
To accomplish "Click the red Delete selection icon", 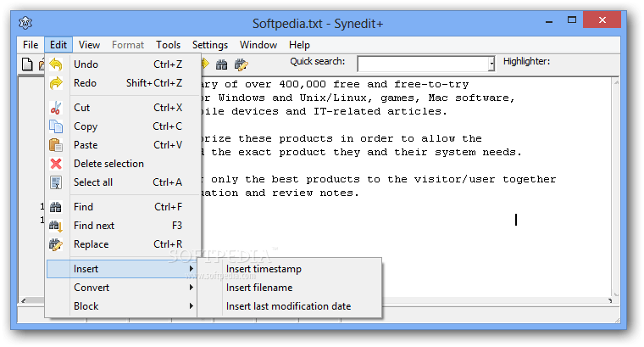I will coord(56,164).
